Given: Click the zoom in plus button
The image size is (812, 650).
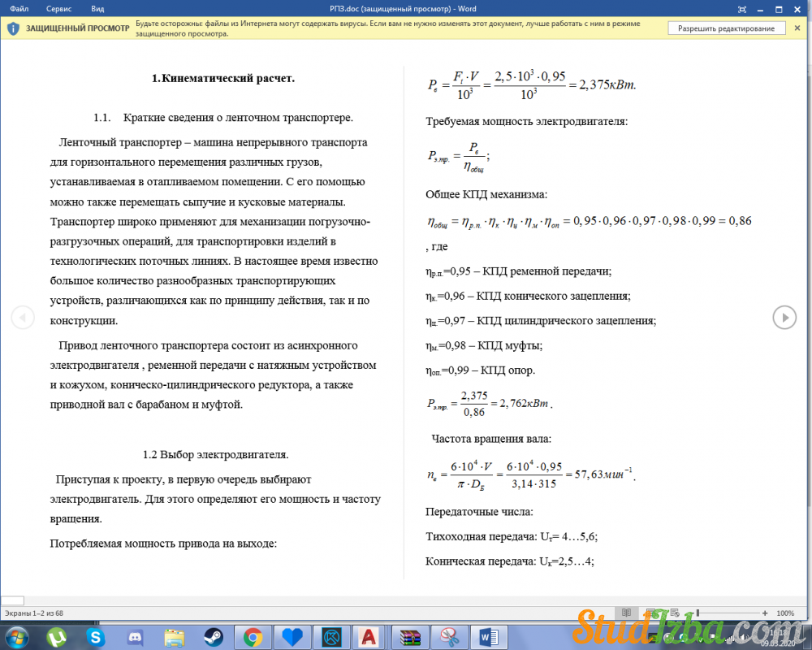Looking at the screenshot, I should click(765, 613).
